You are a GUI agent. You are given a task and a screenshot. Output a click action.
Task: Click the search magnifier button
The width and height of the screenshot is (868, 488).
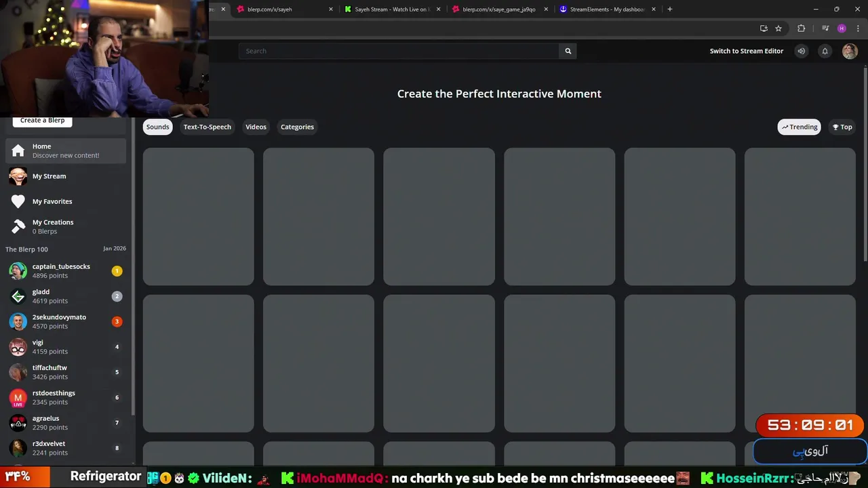point(568,51)
